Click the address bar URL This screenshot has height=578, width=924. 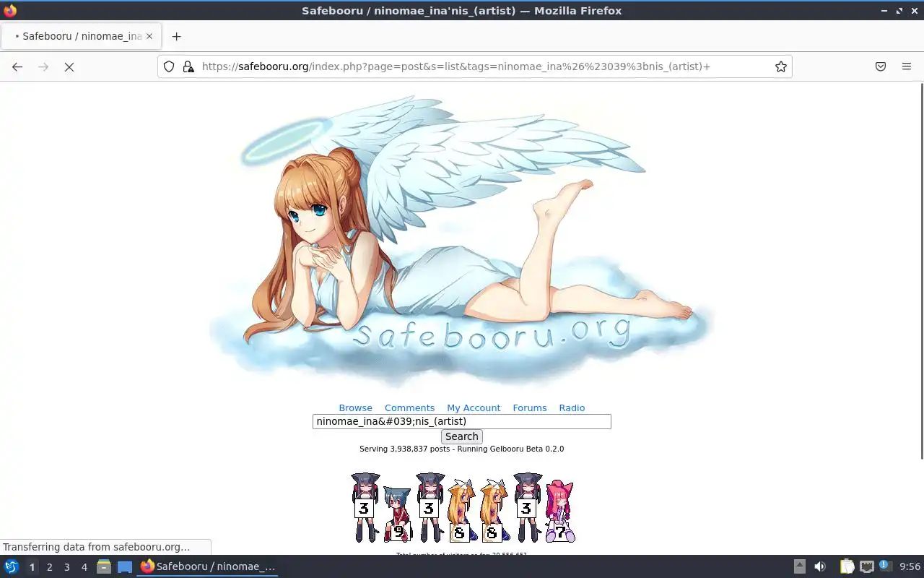point(456,66)
